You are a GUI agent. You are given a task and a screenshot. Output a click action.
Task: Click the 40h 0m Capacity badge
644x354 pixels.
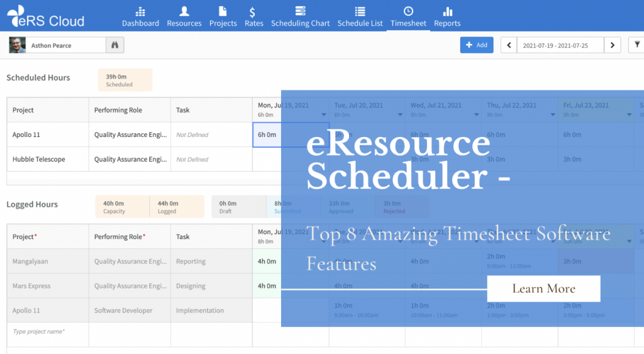click(x=123, y=207)
